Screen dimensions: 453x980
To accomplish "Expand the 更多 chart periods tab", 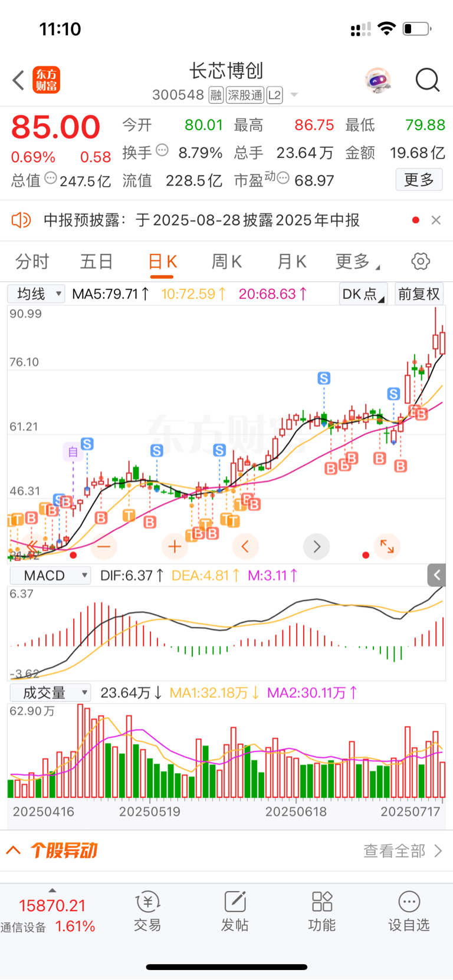I will tap(357, 261).
